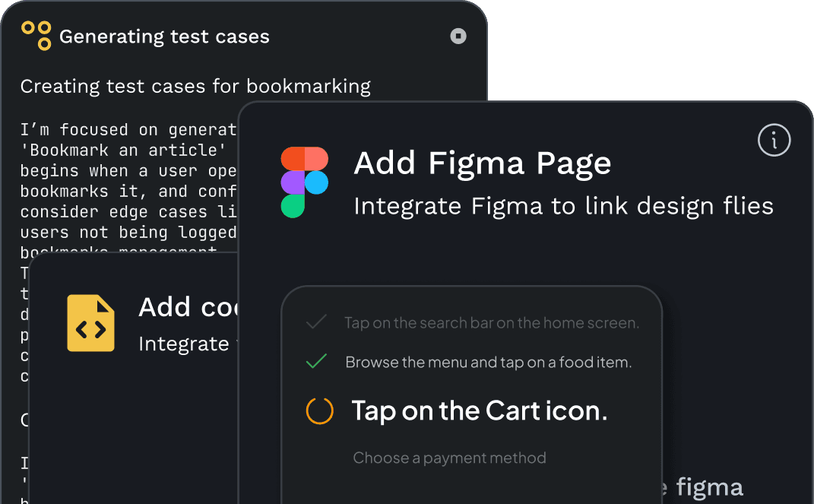Screen dimensions: 814x504
Task: Click the orange loading spinner icon
Action: 319,411
